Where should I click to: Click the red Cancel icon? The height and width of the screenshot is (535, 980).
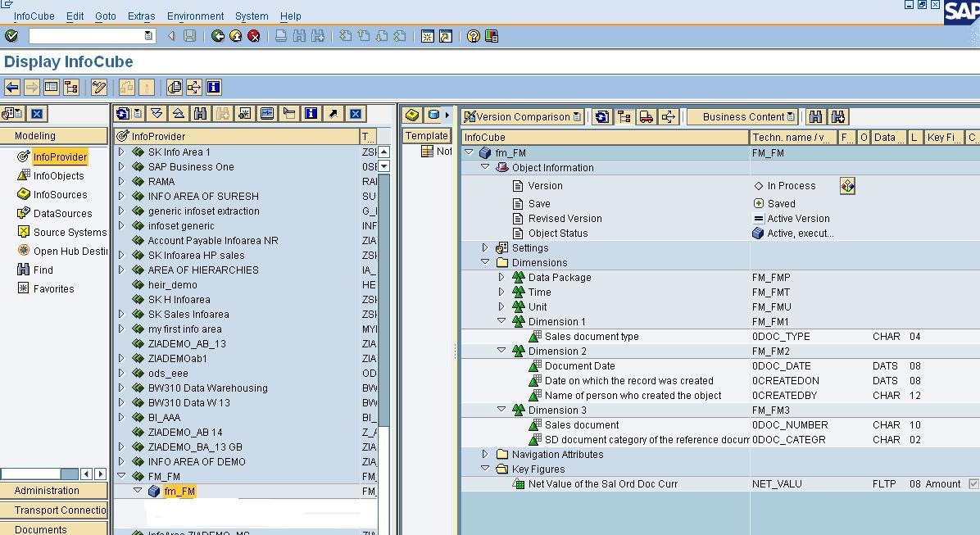(254, 36)
